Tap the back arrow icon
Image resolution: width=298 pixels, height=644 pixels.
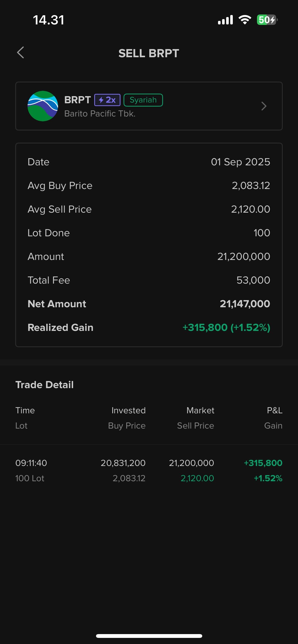[21, 53]
